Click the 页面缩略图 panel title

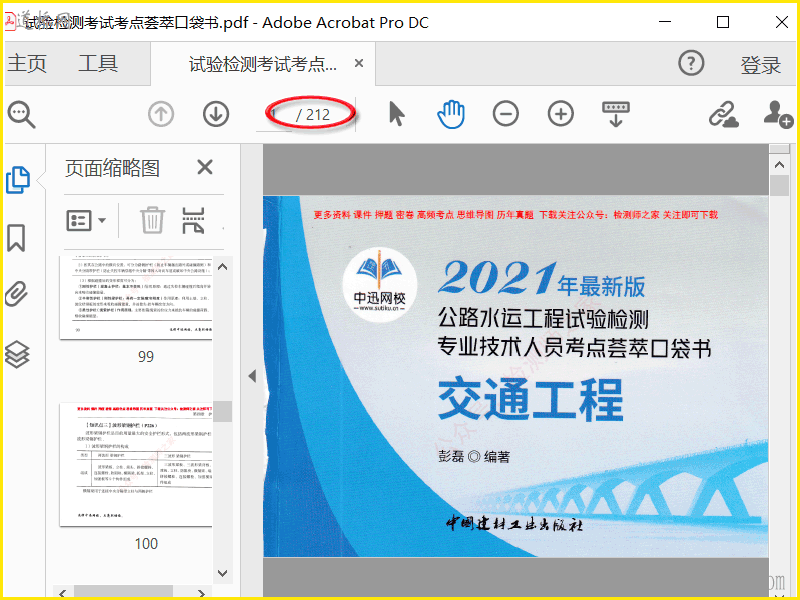(x=112, y=168)
